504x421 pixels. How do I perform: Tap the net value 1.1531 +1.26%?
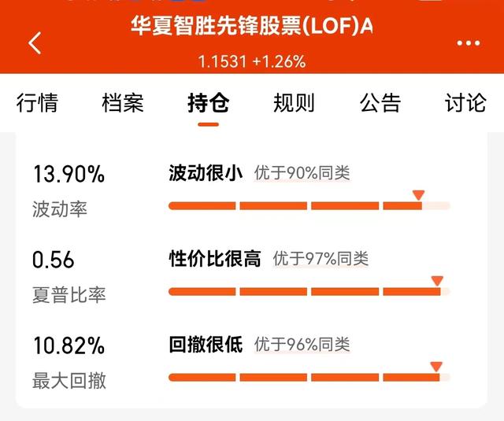[252, 61]
